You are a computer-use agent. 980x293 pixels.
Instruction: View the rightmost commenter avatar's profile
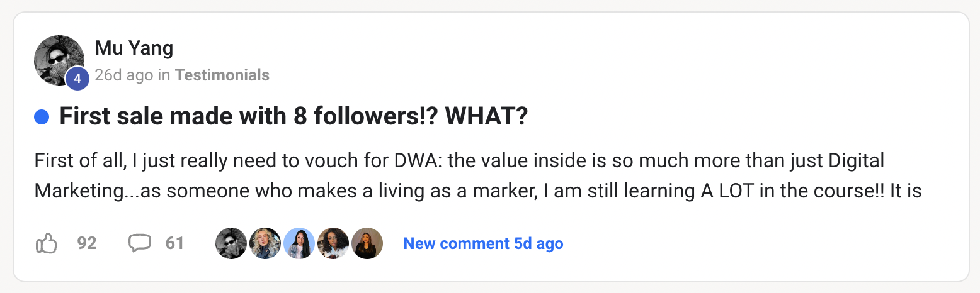click(367, 243)
